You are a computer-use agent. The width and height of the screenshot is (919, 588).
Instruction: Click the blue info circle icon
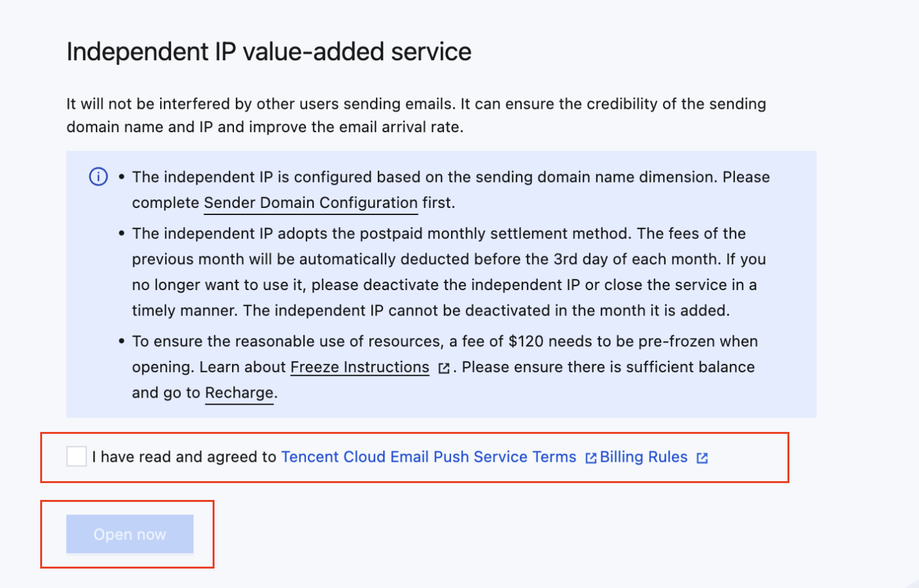pos(99,177)
